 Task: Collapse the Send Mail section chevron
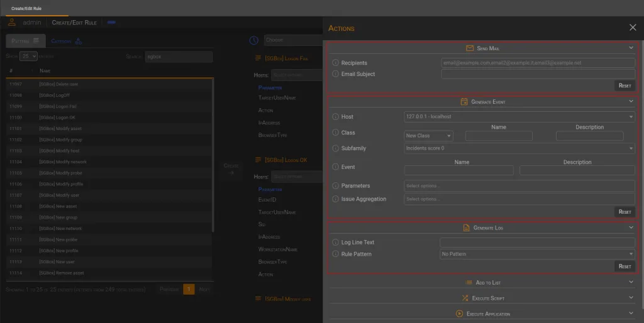pos(631,48)
